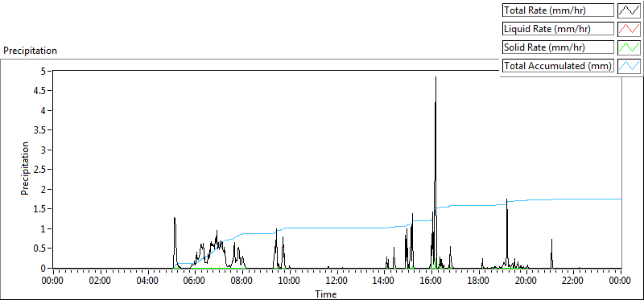Click the isolated rate spike near 21:00

tap(551, 253)
